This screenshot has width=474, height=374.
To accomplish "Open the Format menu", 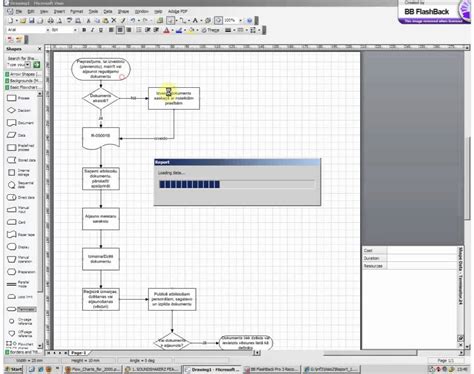I will click(x=77, y=11).
